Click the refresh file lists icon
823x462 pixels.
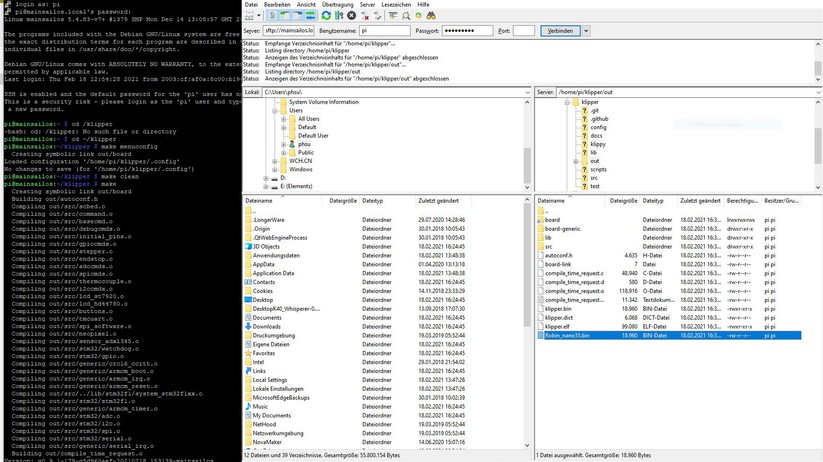click(326, 16)
